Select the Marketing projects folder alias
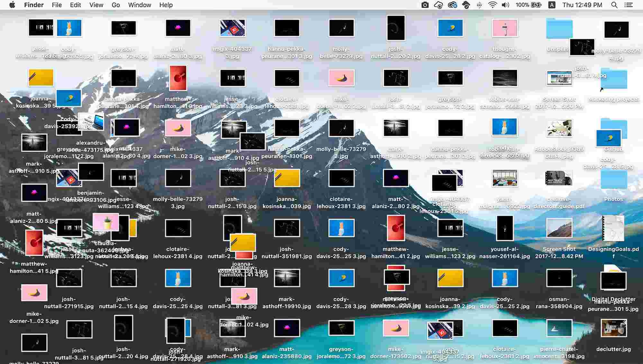The image size is (643, 364). tap(613, 79)
